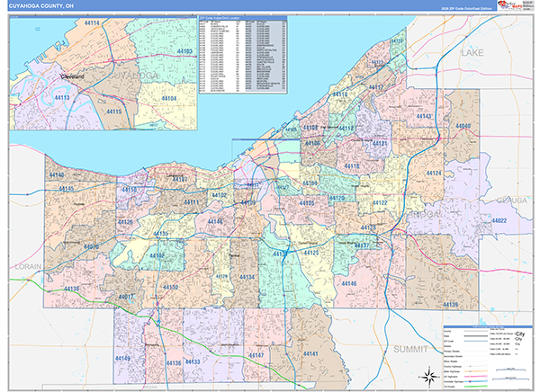Select ZIP code 44109 region

[248, 202]
